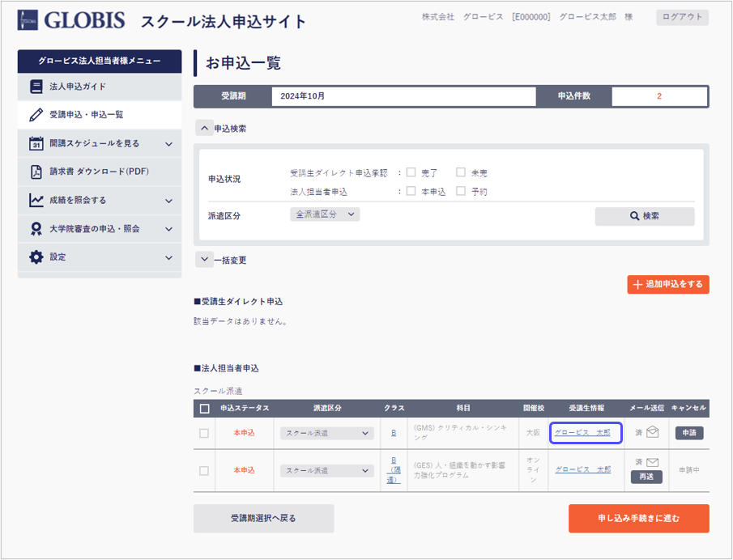Click the 申込件数 value 2
The height and width of the screenshot is (560, 733).
[659, 96]
